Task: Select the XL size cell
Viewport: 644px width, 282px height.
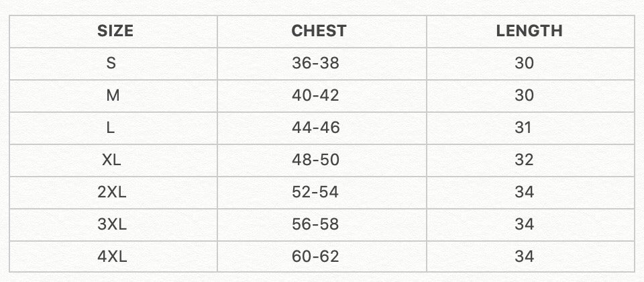Action: pyautogui.click(x=111, y=160)
